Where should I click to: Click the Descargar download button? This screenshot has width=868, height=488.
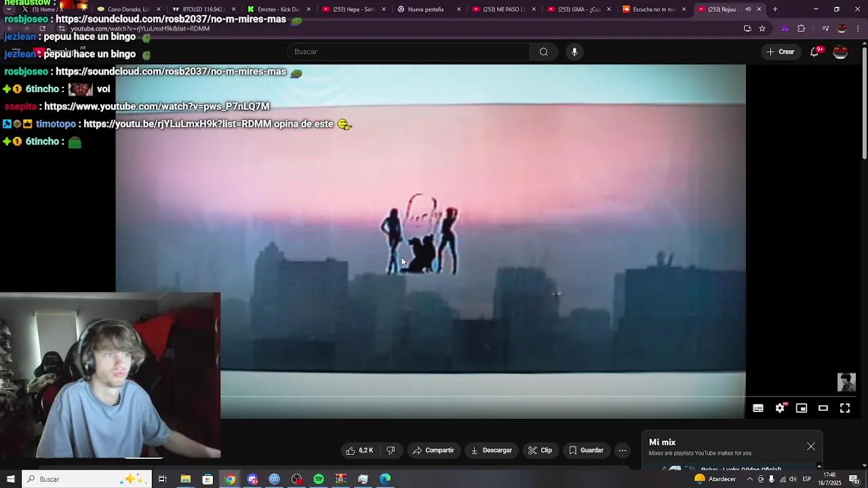pos(491,450)
